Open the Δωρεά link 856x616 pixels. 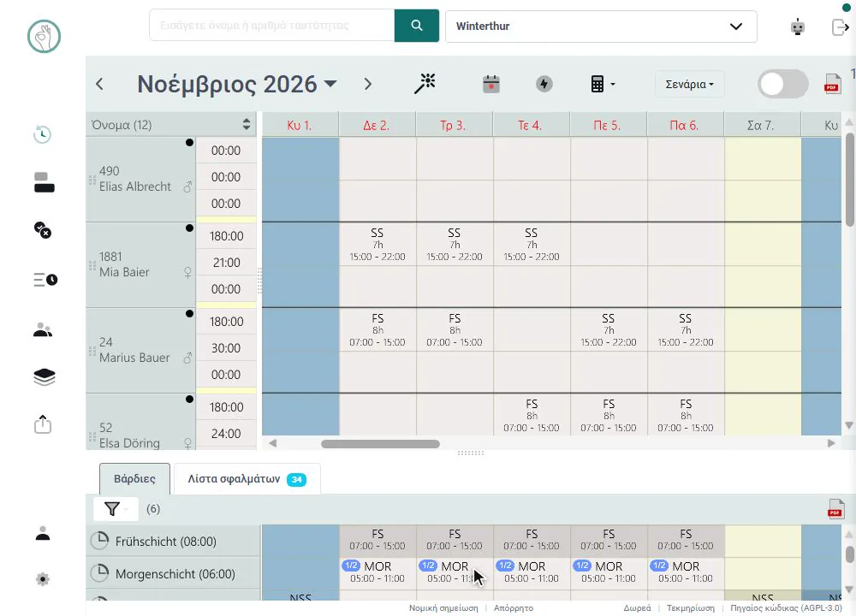637,607
